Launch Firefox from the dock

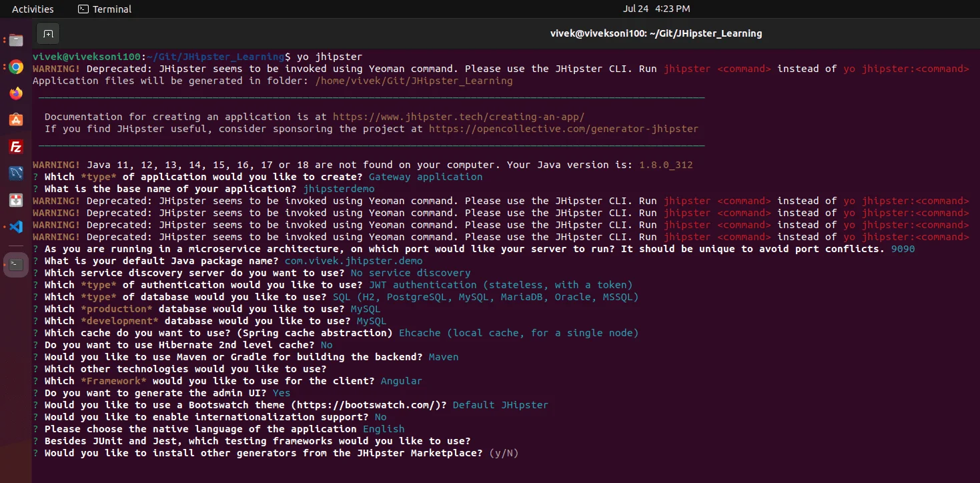click(x=16, y=93)
